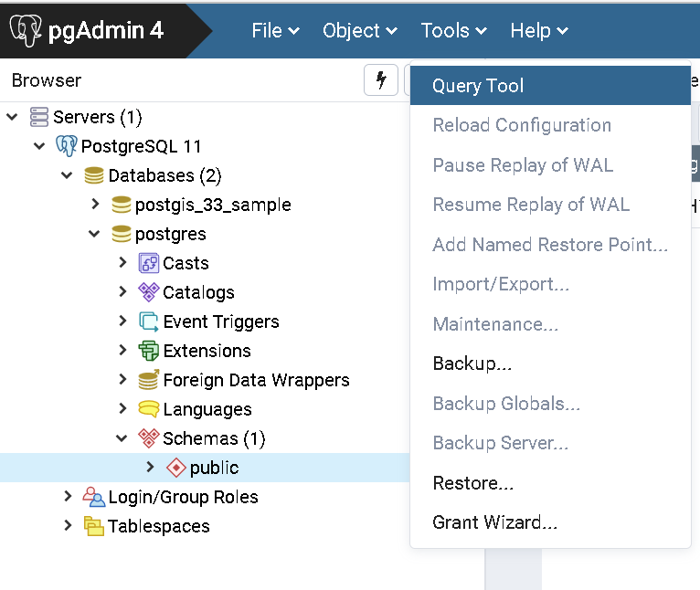Click the Event Triggers icon

(149, 321)
